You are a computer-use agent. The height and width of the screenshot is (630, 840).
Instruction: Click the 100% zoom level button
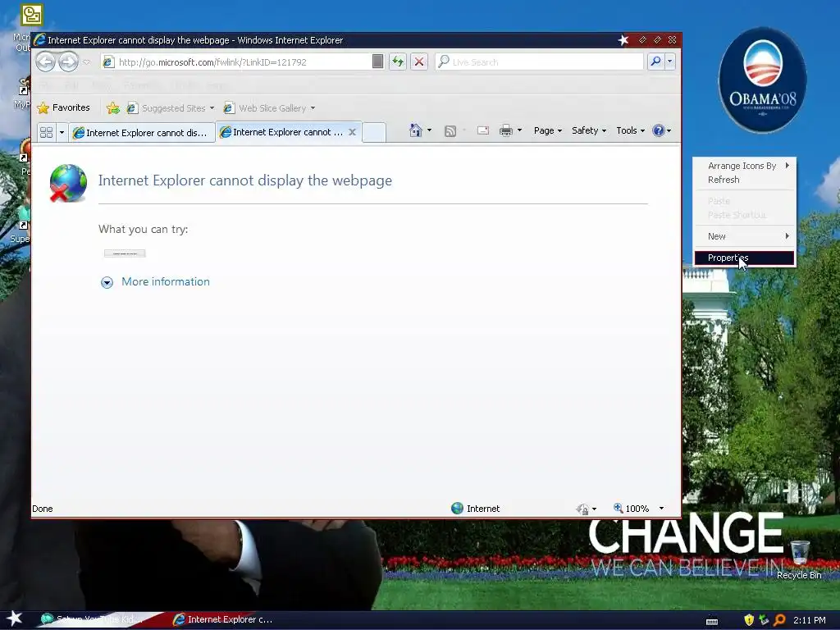point(631,509)
